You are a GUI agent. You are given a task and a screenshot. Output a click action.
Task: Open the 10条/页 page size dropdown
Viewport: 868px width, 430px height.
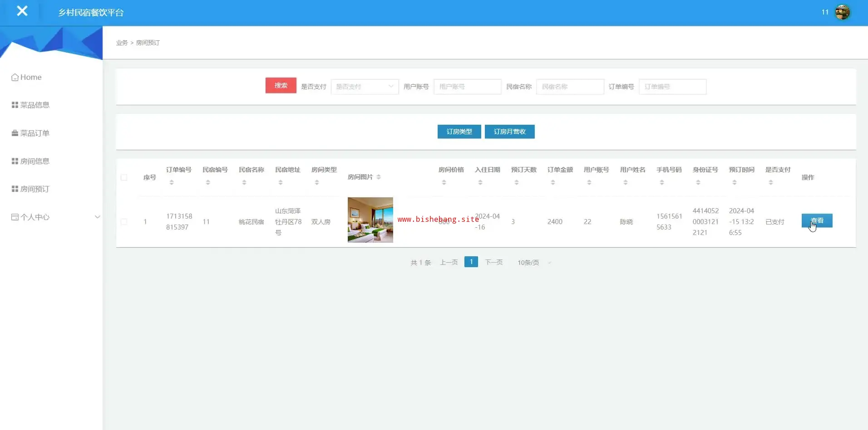(x=534, y=263)
